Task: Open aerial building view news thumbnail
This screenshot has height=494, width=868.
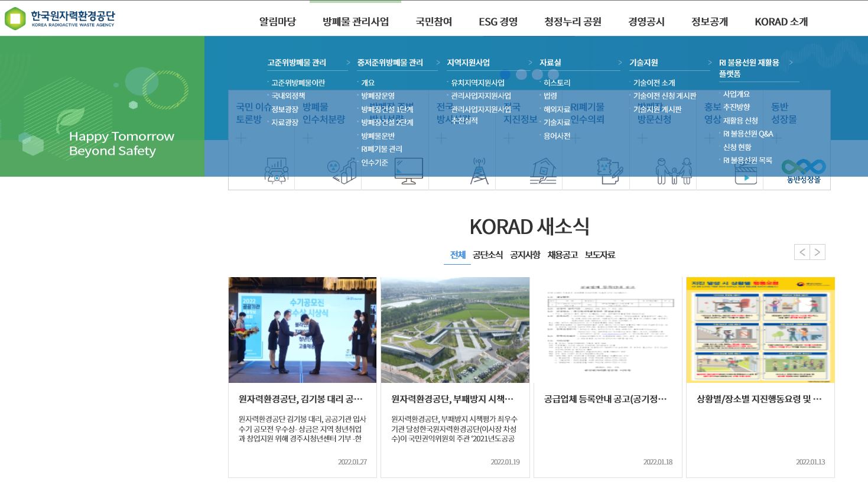Action: (455, 330)
